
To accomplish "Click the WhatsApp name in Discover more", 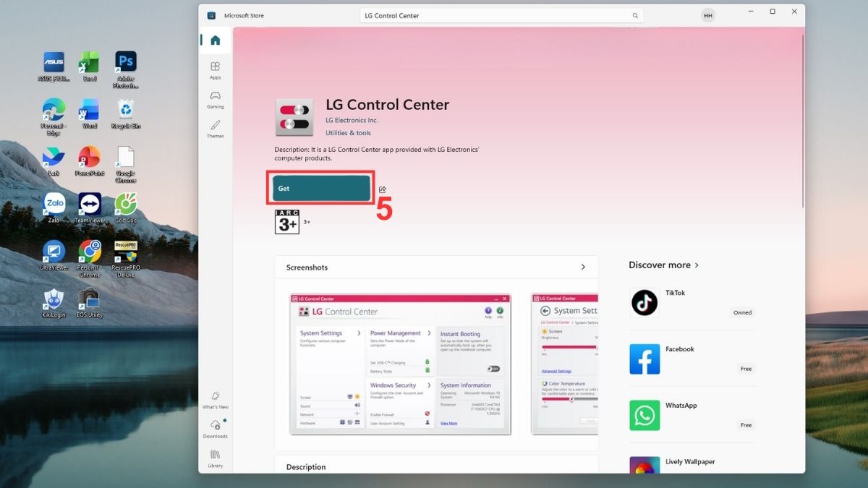I will point(681,406).
